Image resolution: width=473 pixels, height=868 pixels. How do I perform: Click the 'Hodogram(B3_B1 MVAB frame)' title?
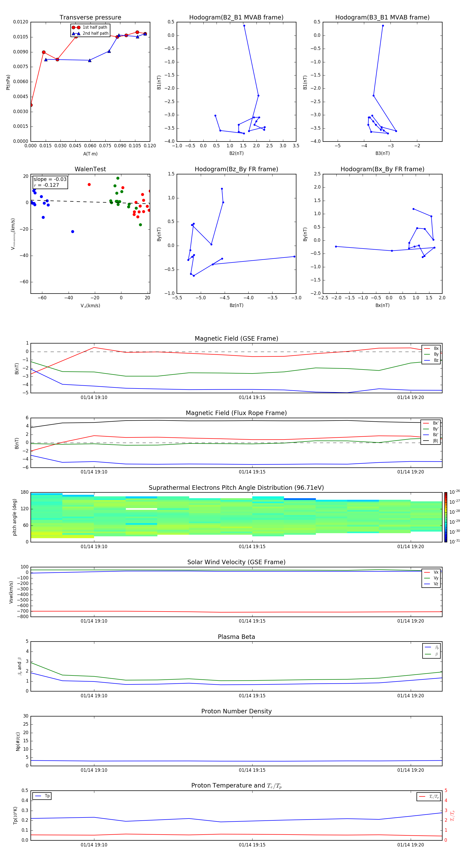pos(382,18)
